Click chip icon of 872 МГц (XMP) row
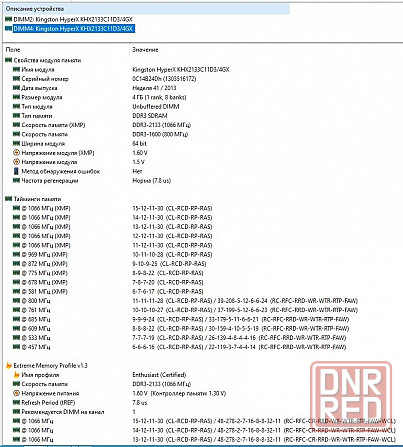Image resolution: width=403 pixels, height=447 pixels. click(16, 264)
